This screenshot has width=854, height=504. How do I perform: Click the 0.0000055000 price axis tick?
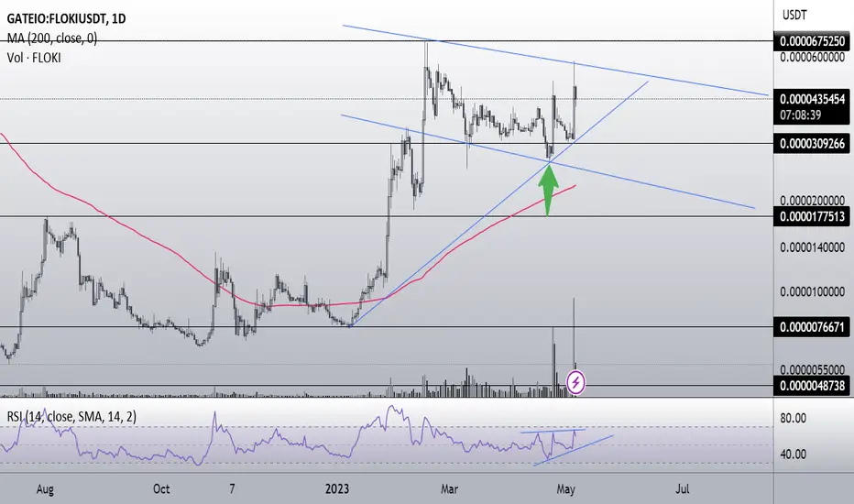(812, 370)
